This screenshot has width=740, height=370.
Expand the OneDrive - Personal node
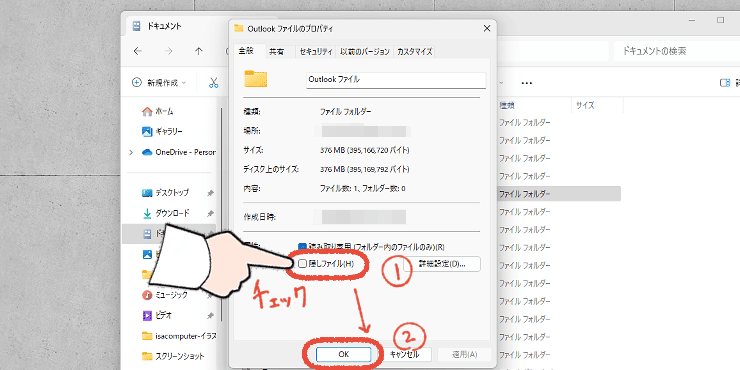pyautogui.click(x=131, y=152)
